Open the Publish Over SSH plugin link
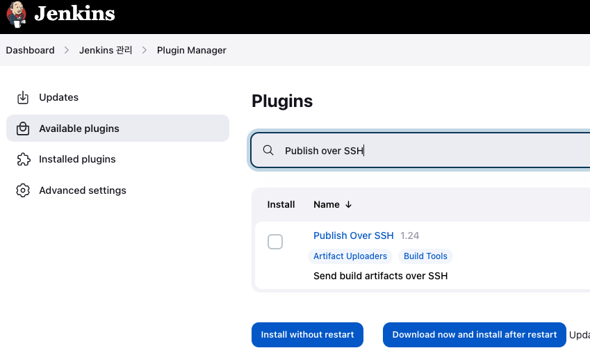This screenshot has height=364, width=590. point(353,235)
